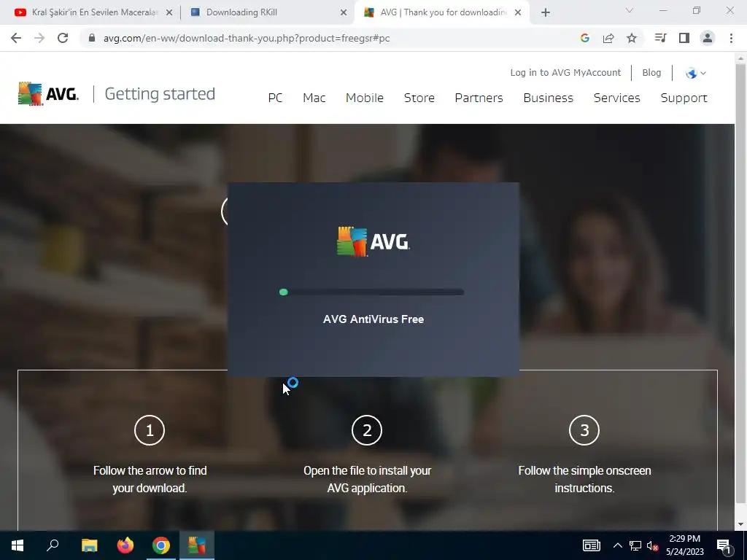Open Chrome's three-dot menu
Screen dimensions: 747x560
(x=731, y=38)
